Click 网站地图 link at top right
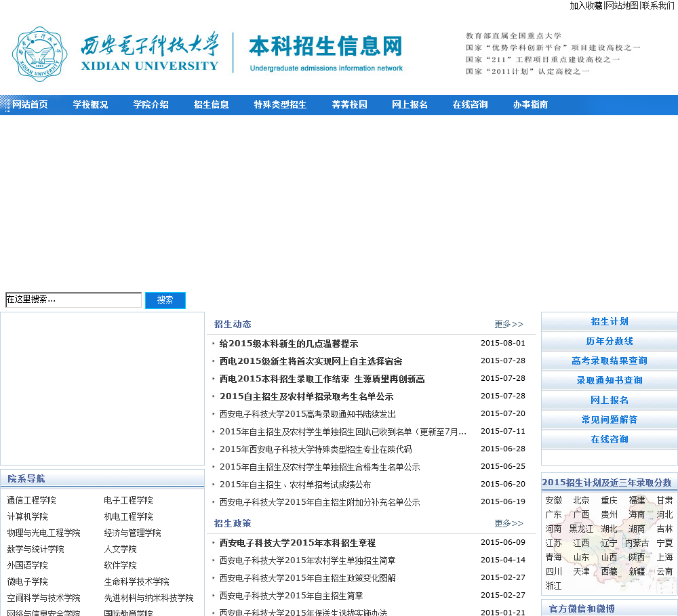 (x=622, y=5)
